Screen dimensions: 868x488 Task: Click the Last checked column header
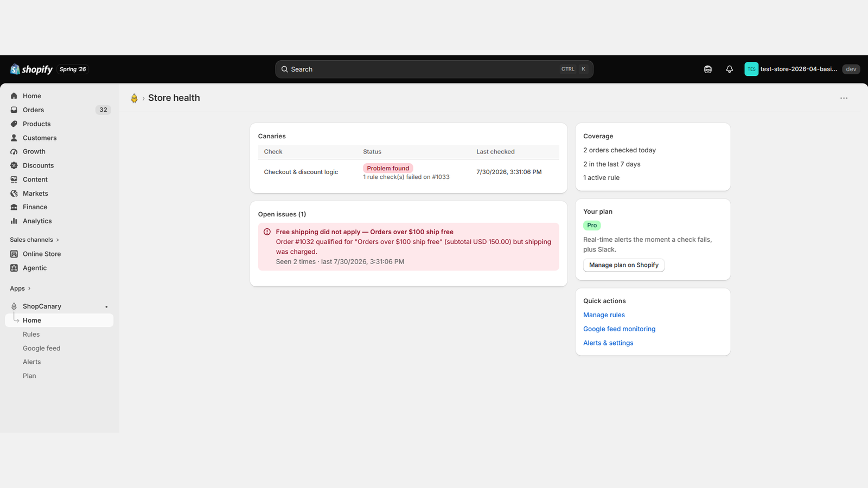(x=495, y=152)
